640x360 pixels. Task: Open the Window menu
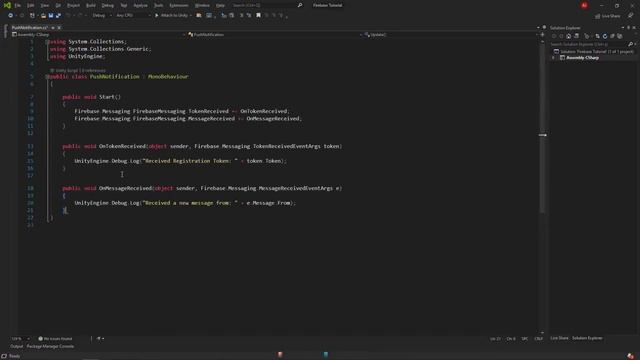coord(202,5)
